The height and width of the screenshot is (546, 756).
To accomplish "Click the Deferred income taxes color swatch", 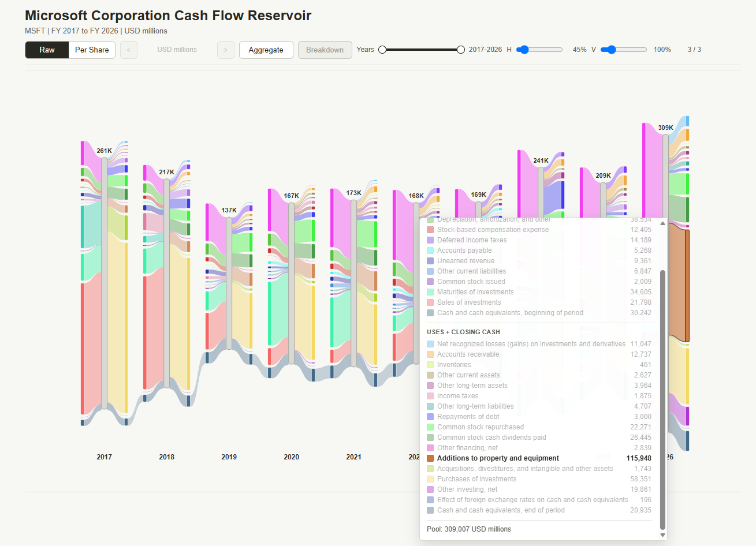I will 430,240.
